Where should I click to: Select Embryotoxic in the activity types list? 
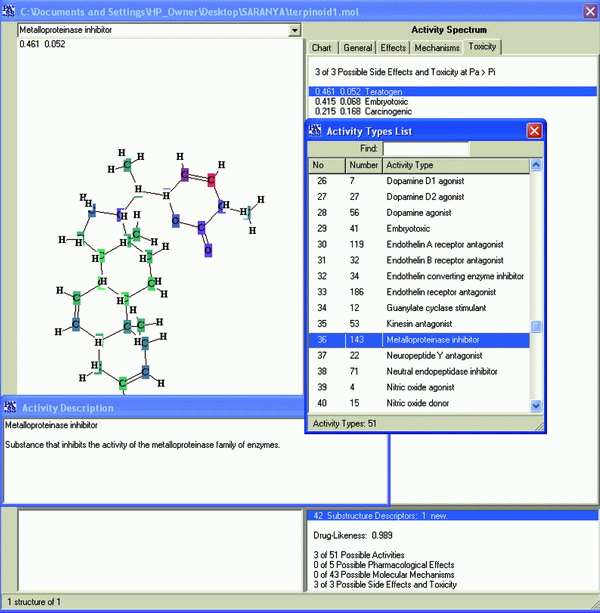419,228
